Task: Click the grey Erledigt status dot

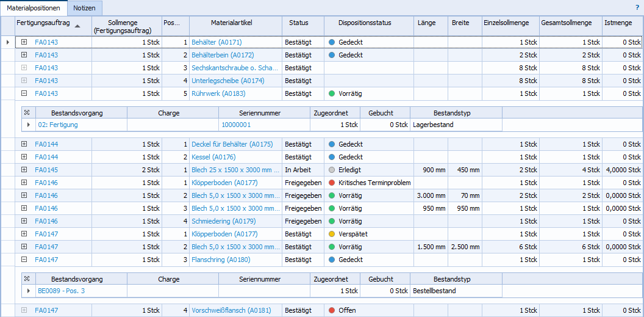Action: [332, 170]
